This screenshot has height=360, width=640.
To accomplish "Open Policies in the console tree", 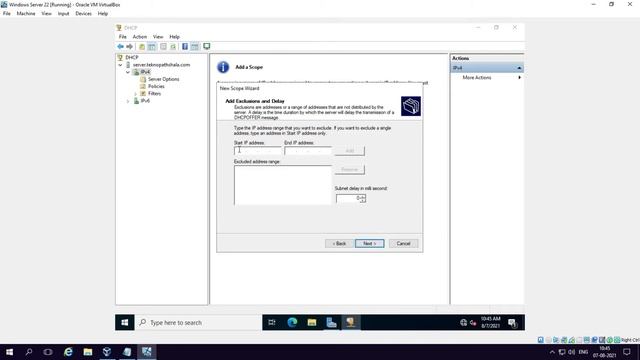I will [156, 87].
